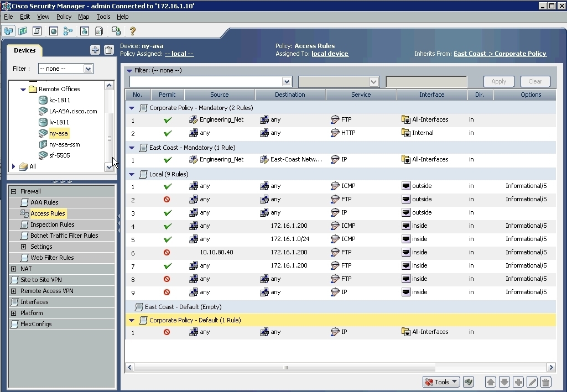Select AAA Rules policy
The width and height of the screenshot is (567, 392).
[x=44, y=202]
